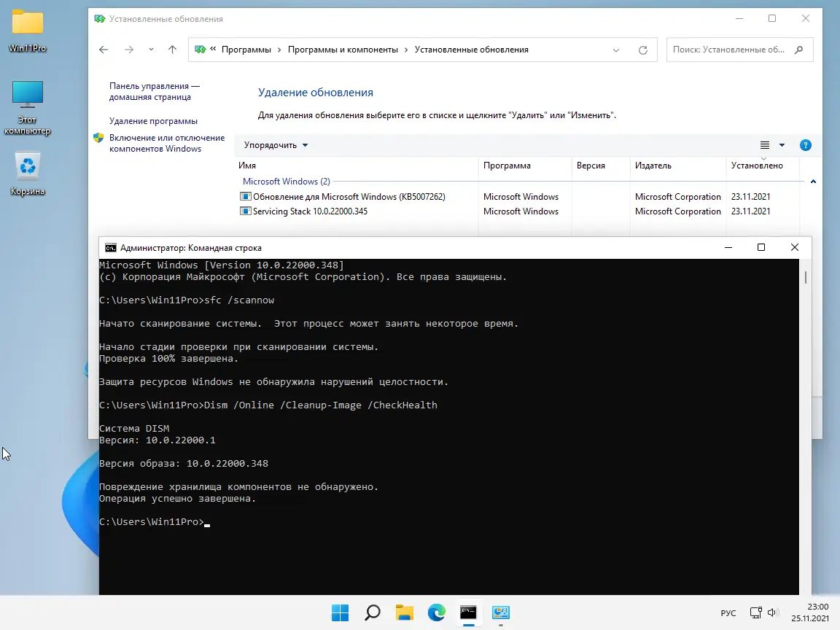
Task: Expand the view options dropdown arrow
Action: point(781,145)
